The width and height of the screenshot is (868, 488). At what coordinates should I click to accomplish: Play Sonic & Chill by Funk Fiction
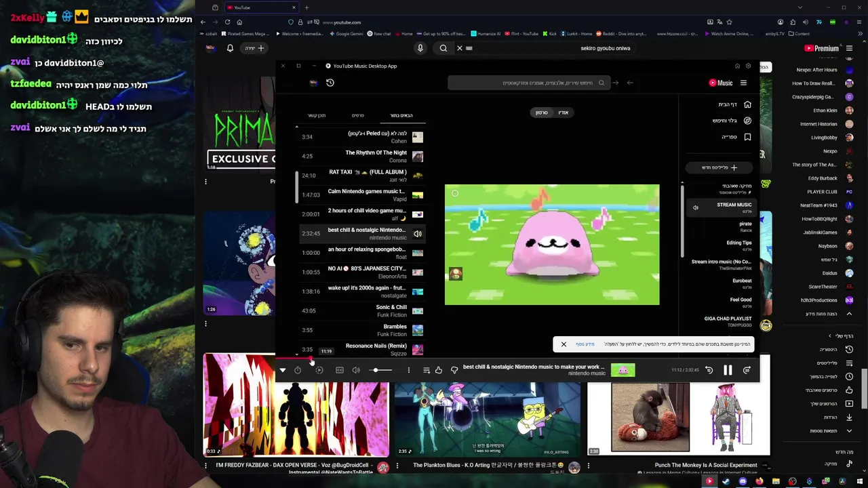tap(362, 311)
